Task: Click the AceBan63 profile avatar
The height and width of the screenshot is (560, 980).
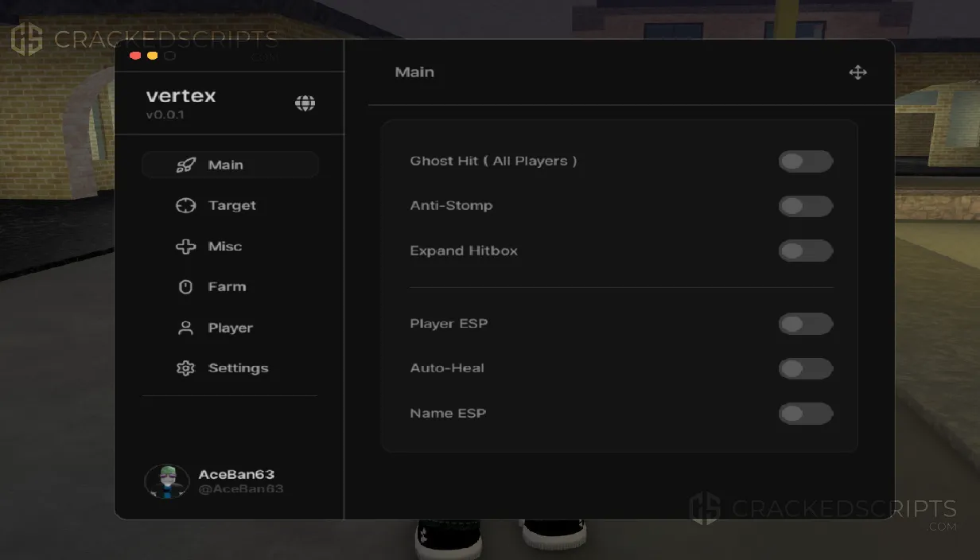Action: tap(166, 481)
